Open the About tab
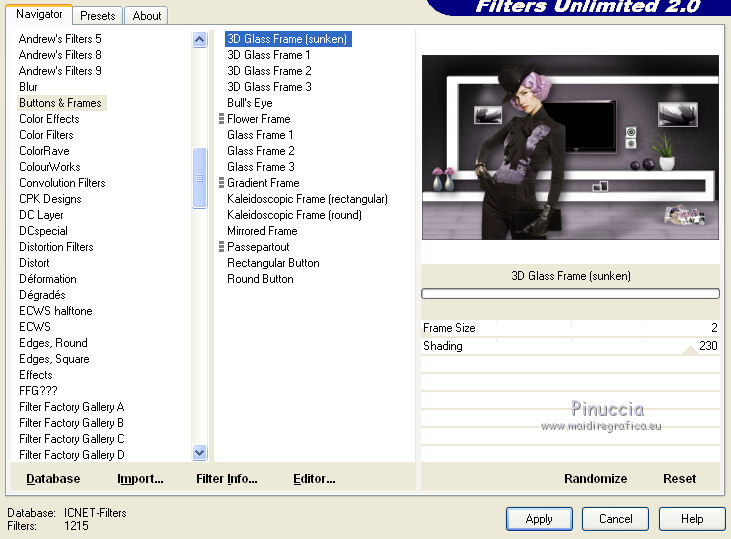The width and height of the screenshot is (731, 539). pyautogui.click(x=147, y=16)
